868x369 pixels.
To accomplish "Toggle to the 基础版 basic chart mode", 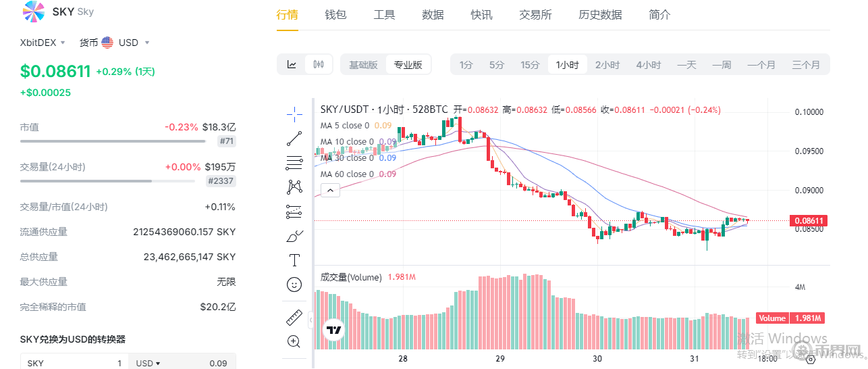I will tap(363, 65).
